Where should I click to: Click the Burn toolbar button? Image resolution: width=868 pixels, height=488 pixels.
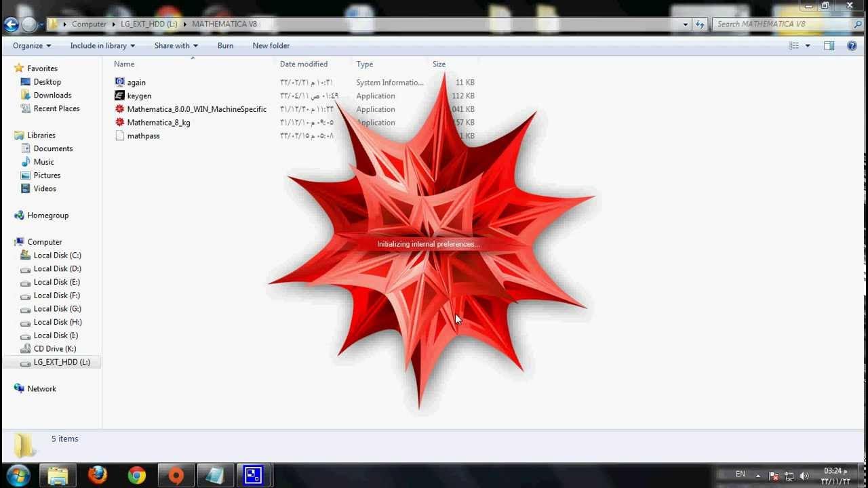225,46
